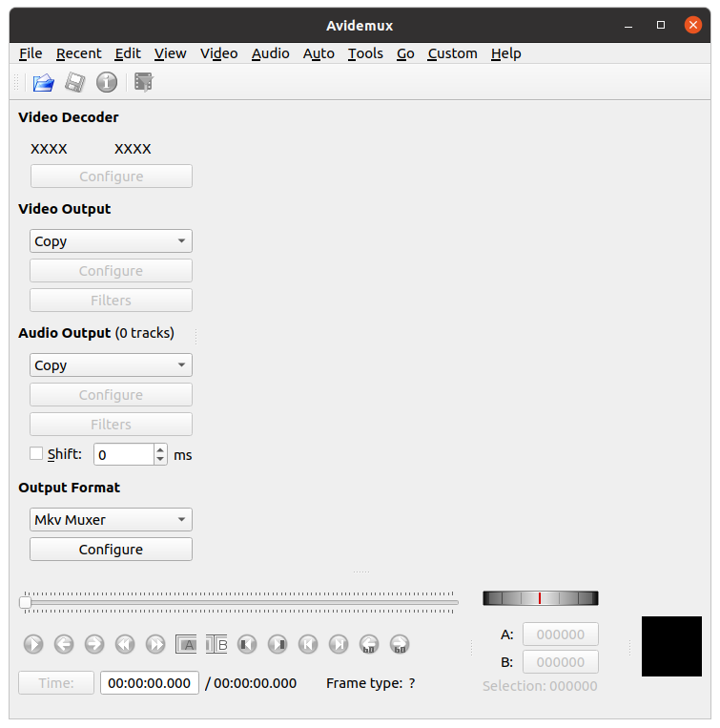Image resolution: width=720 pixels, height=728 pixels.
Task: Open the Tools menu
Action: point(364,53)
